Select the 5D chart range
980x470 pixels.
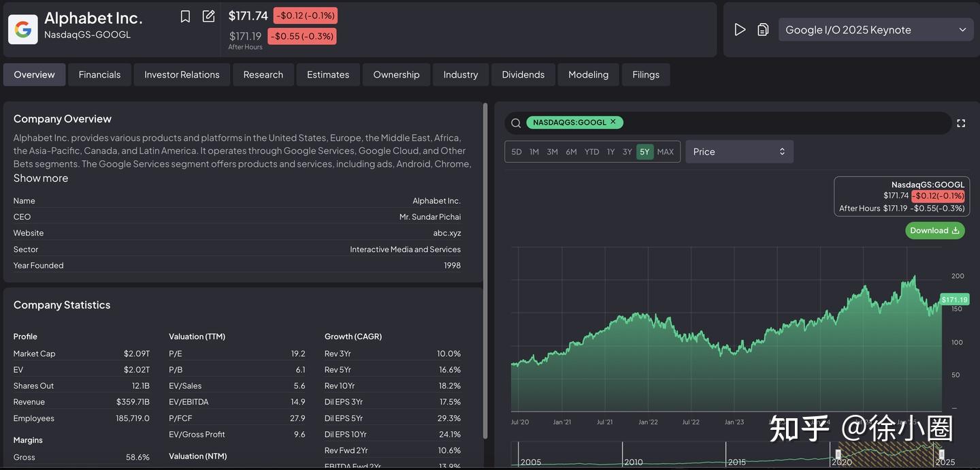517,151
